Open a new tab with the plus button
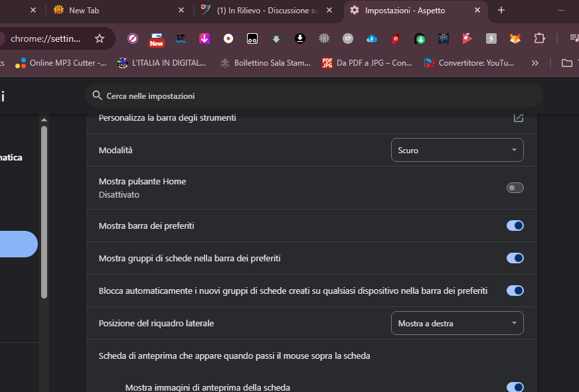This screenshot has height=392, width=579. pos(501,11)
